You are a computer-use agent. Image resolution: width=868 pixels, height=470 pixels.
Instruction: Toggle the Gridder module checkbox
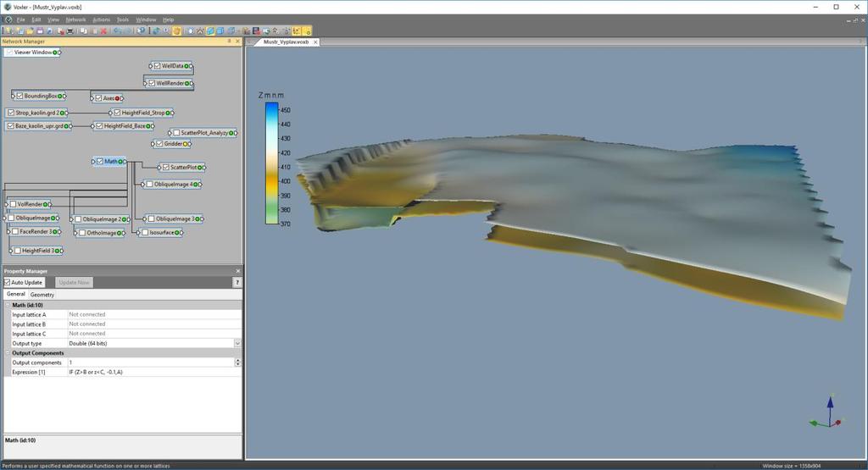click(x=159, y=144)
